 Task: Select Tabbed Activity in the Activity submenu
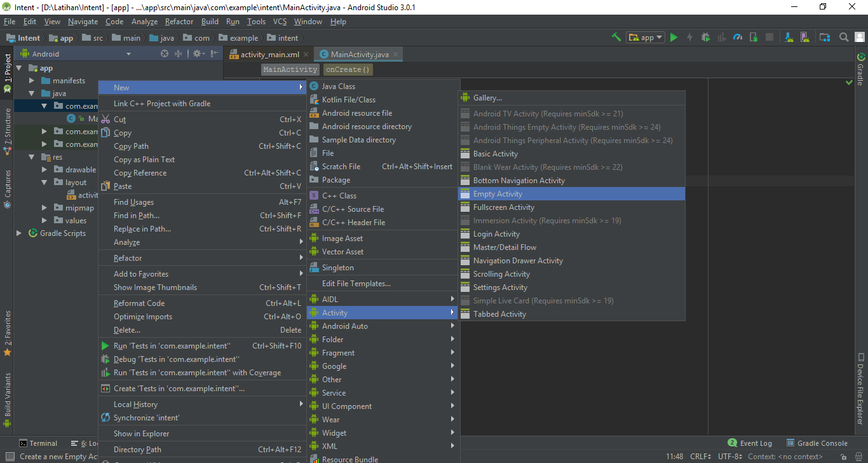(572, 314)
